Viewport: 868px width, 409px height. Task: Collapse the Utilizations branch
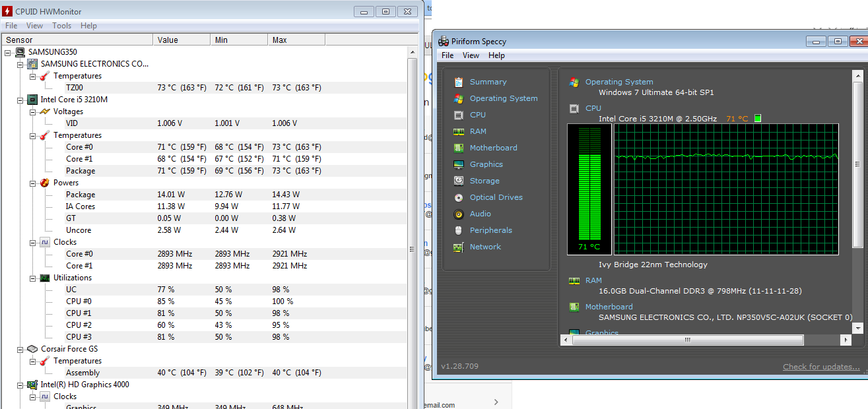pyautogui.click(x=33, y=278)
